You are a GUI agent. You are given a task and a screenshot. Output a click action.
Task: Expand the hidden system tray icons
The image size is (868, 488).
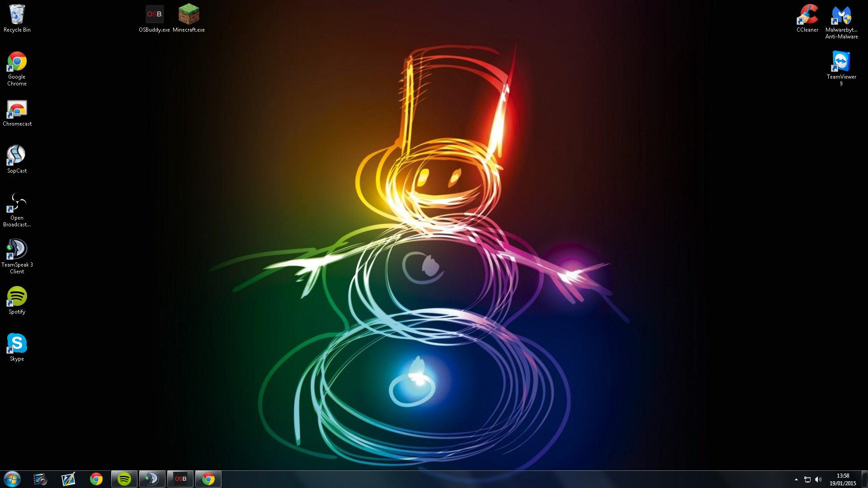(796, 479)
